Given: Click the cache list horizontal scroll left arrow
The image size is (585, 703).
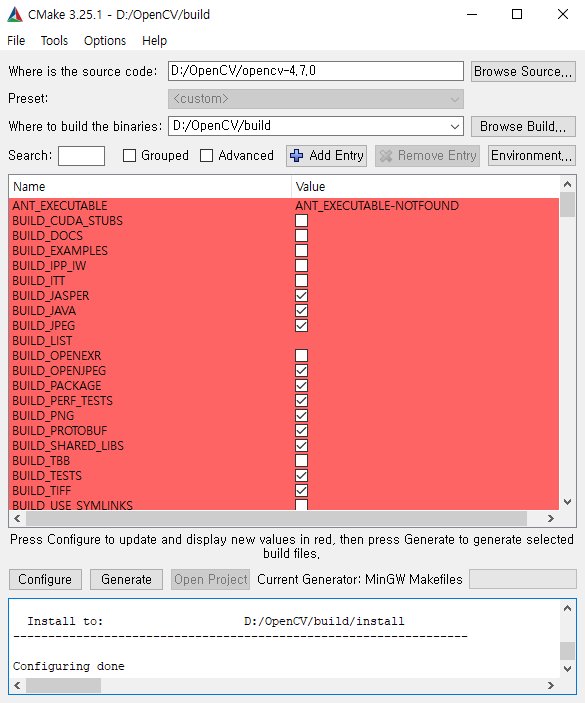Looking at the screenshot, I should coord(17,519).
